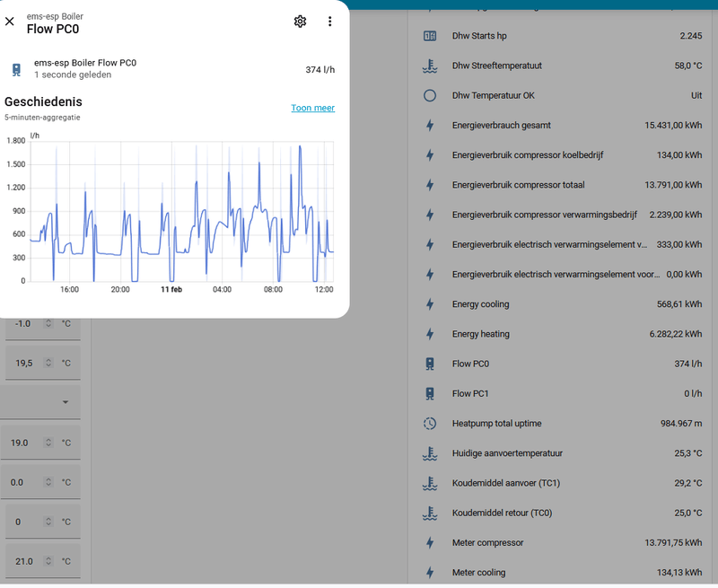Click the stepper arrows beside 0.0

point(48,482)
